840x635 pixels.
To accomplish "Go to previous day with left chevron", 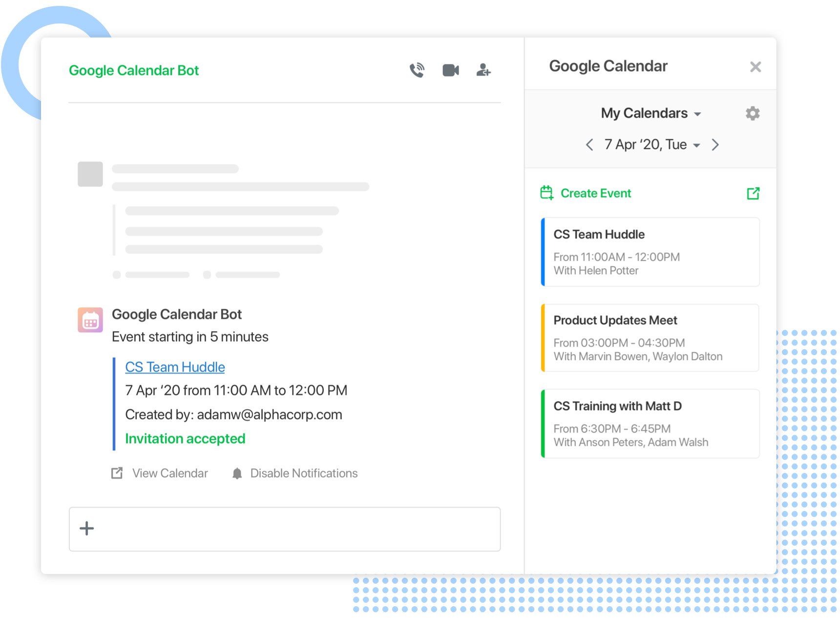I will point(589,145).
